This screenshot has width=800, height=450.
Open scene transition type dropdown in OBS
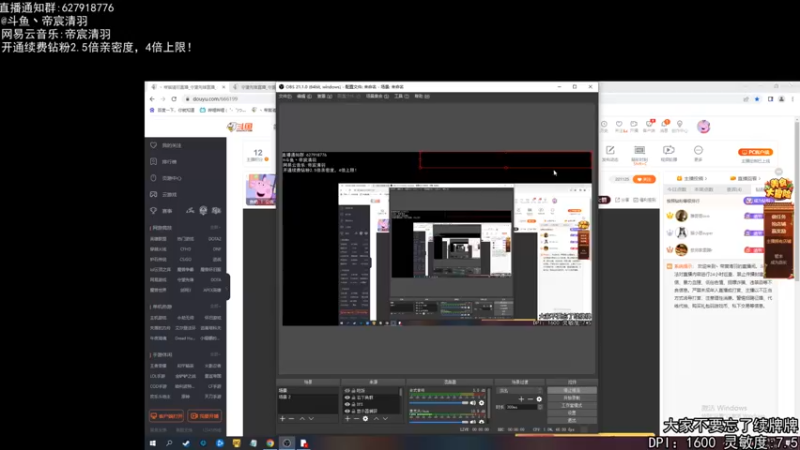pyautogui.click(x=519, y=391)
